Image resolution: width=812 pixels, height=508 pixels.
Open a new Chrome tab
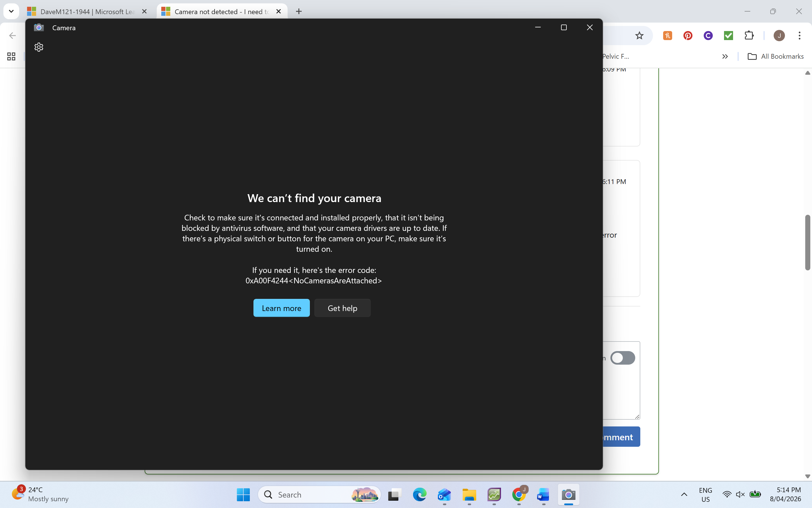(x=299, y=11)
